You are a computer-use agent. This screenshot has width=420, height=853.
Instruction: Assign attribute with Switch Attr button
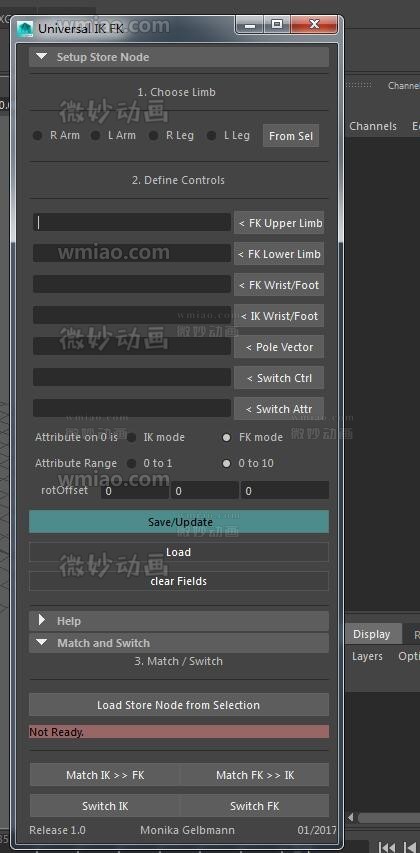pyautogui.click(x=279, y=409)
